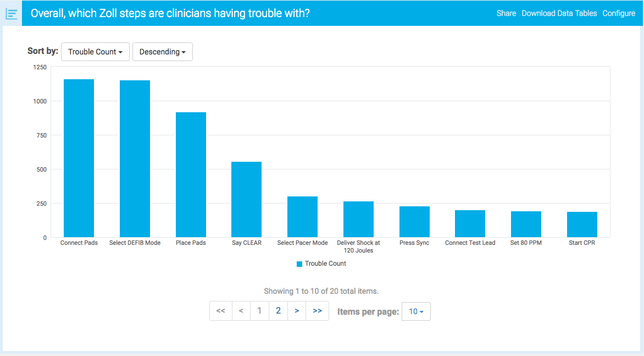
Task: Click the 'Set 80 PPM' axis label
Action: tap(526, 243)
